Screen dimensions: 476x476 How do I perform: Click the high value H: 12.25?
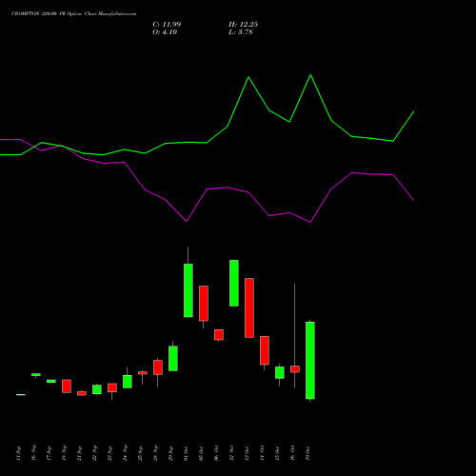coord(243,25)
